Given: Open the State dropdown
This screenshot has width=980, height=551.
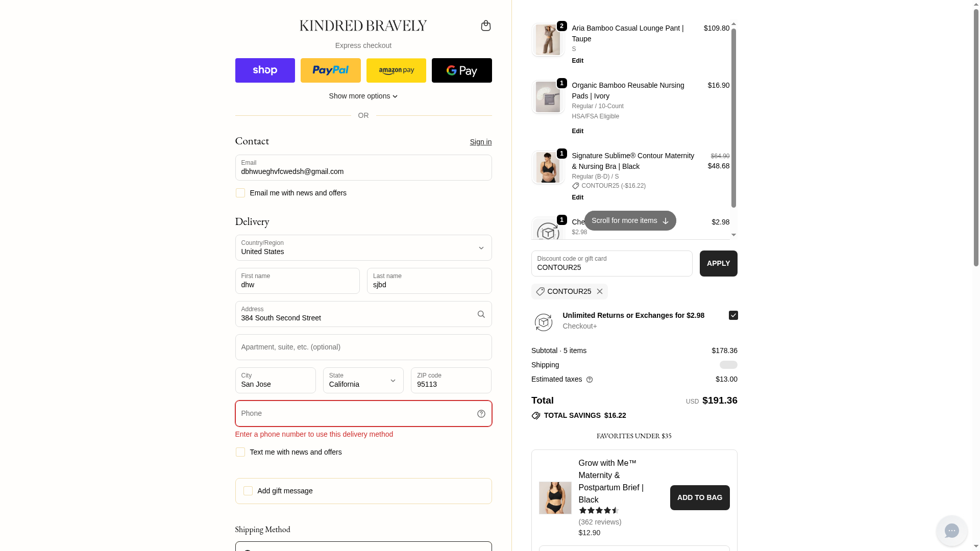Looking at the screenshot, I should pos(363,381).
